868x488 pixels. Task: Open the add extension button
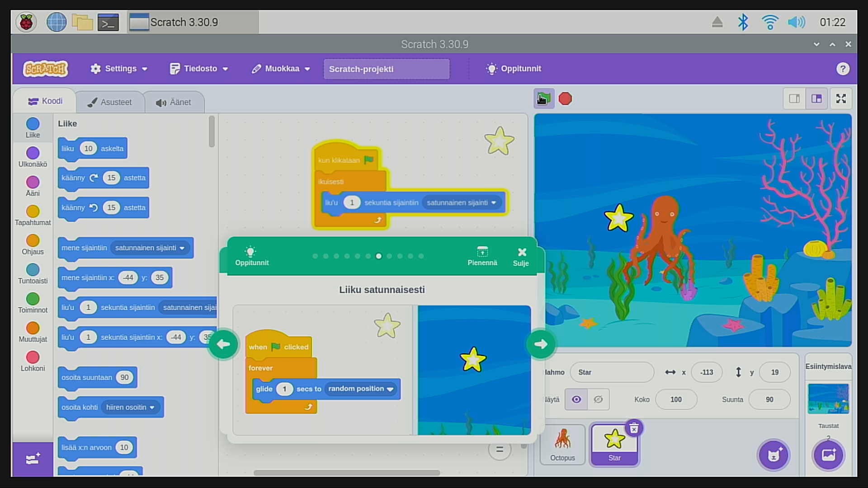point(33,459)
